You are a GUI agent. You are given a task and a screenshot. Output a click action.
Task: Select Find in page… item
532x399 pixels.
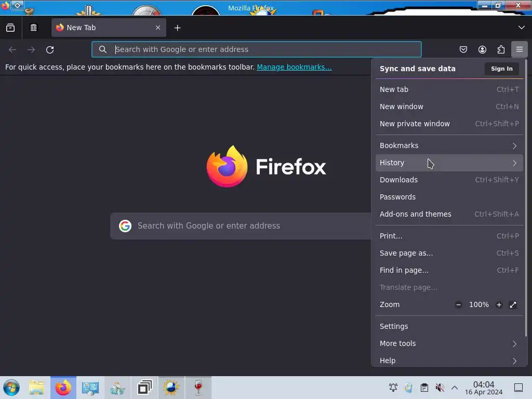449,270
